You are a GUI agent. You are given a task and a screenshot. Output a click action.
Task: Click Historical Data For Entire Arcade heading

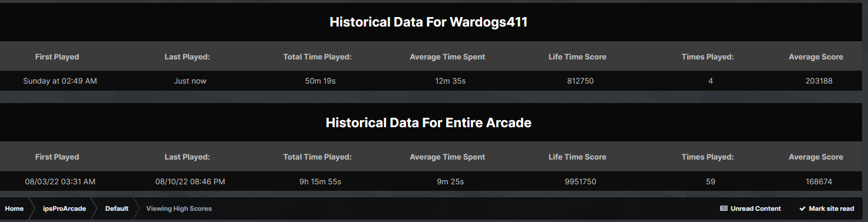pyautogui.click(x=428, y=122)
